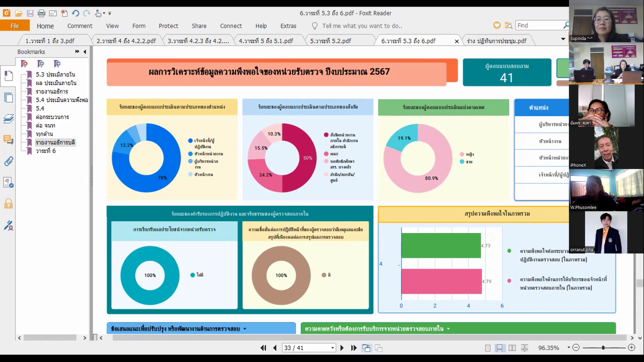Open the Attachments paperclip panel
The width and height of the screenshot is (644, 362).
tap(8, 161)
